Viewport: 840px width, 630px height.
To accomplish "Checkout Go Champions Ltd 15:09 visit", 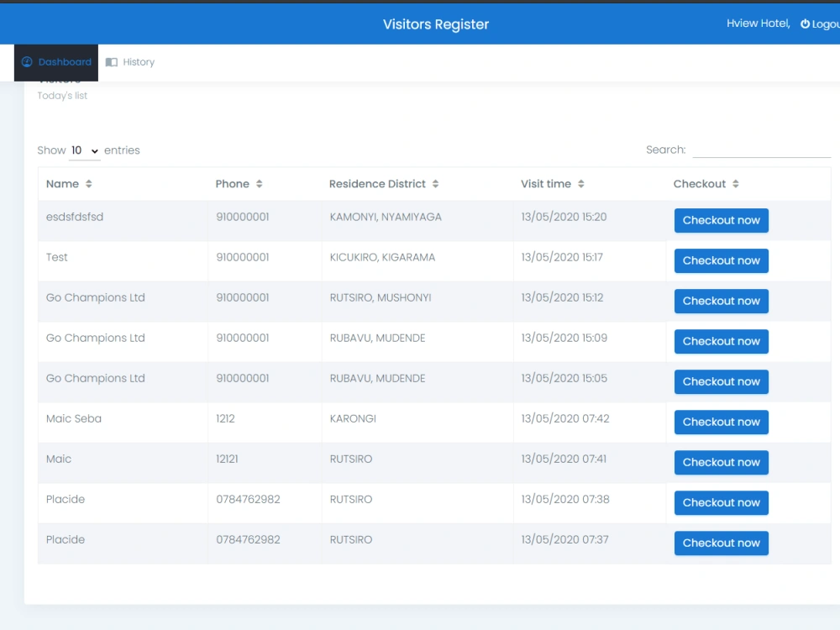I will tap(721, 341).
